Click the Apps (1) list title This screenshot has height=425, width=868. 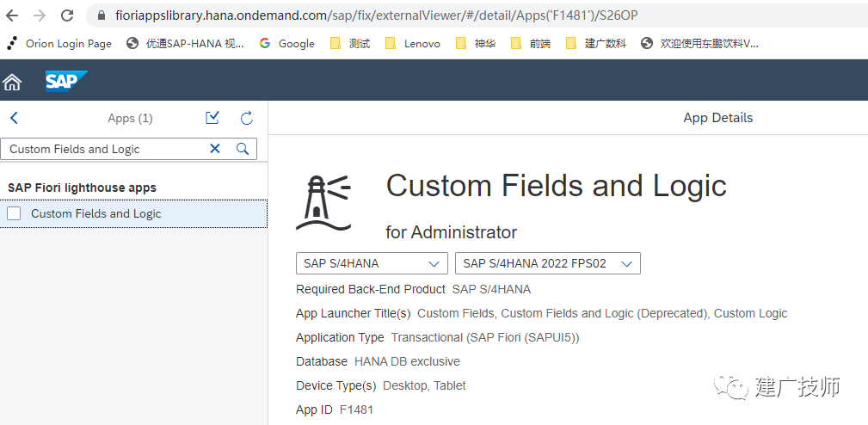(130, 119)
